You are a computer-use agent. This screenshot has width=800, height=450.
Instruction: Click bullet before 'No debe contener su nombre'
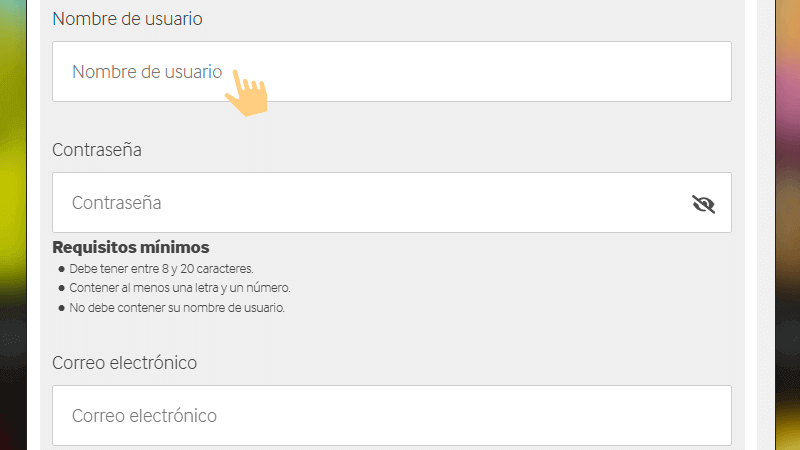(x=61, y=308)
